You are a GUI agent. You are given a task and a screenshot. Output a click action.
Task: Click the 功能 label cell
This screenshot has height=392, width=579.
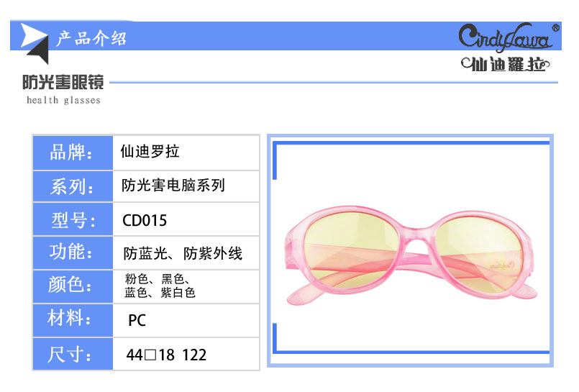[73, 253]
